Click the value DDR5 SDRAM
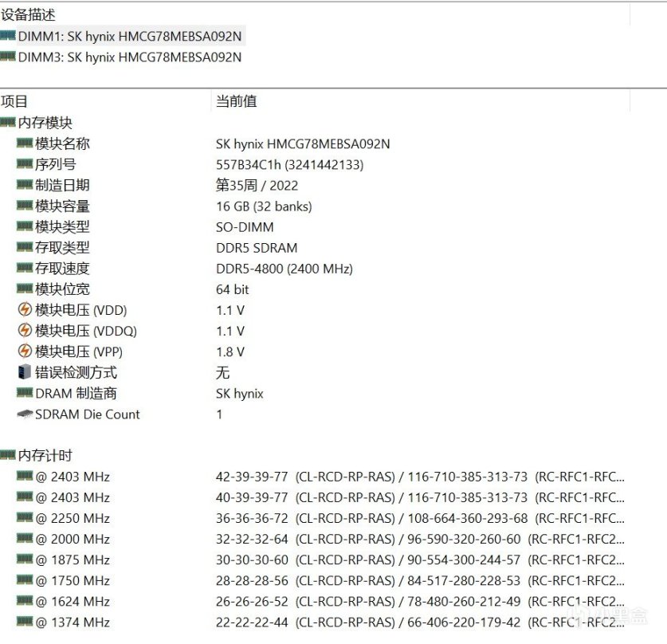This screenshot has width=667, height=644. (x=257, y=248)
